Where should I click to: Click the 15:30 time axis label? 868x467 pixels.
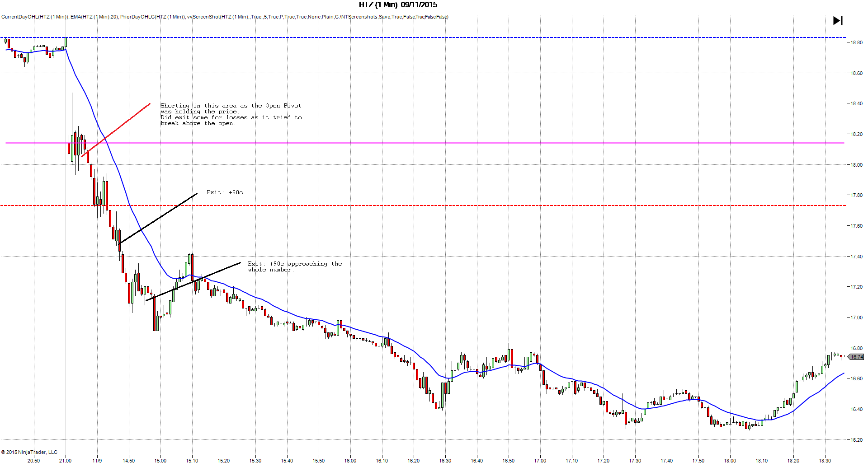(x=255, y=461)
